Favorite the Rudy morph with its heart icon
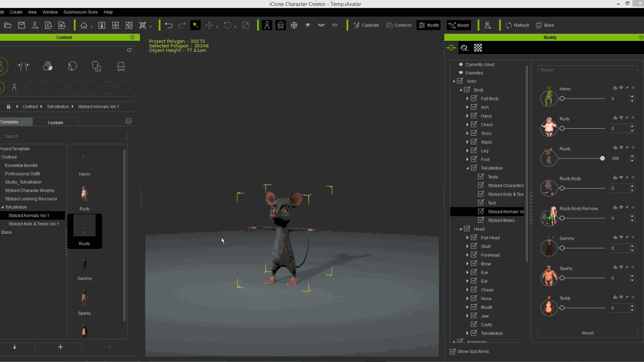Image resolution: width=644 pixels, height=362 pixels. (621, 118)
